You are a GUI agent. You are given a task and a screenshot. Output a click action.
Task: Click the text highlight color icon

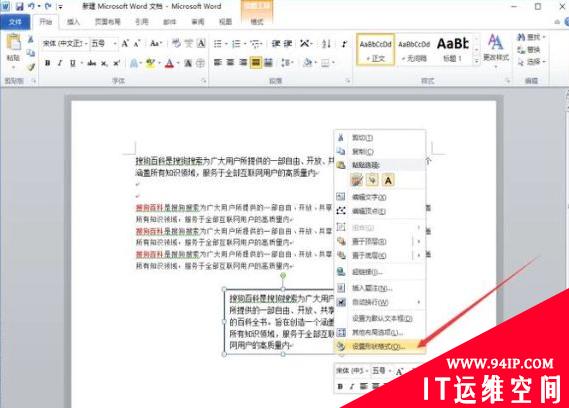(x=150, y=64)
